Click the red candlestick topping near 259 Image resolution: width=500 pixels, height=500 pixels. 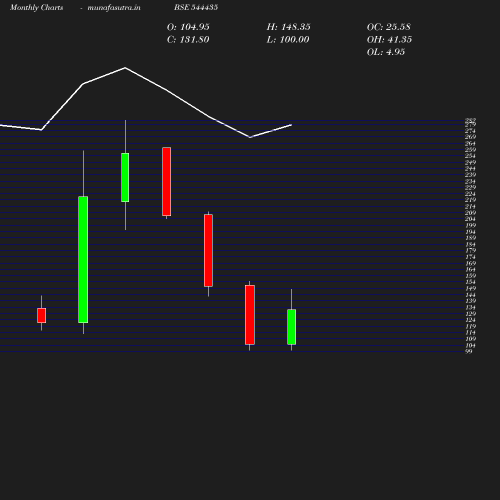point(167,181)
